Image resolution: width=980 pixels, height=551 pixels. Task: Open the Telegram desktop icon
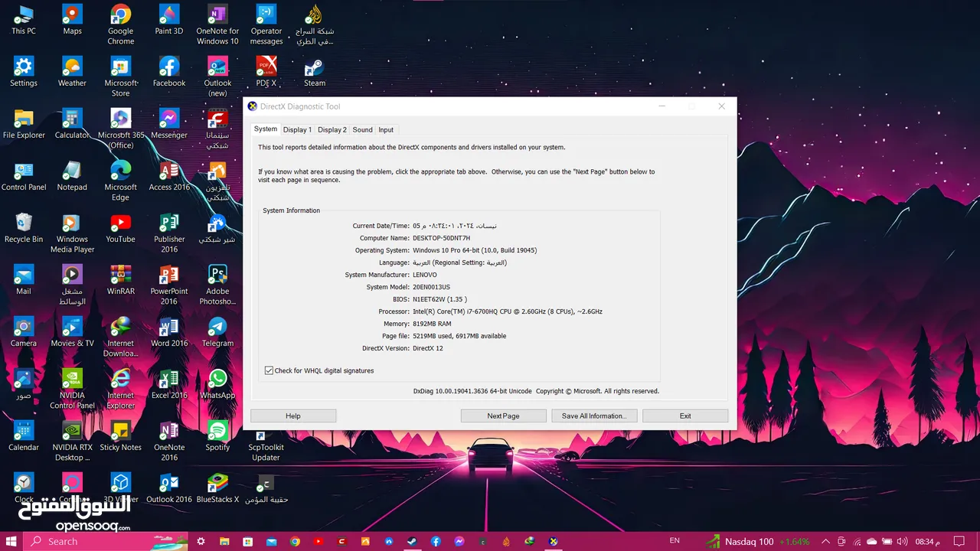217,332
